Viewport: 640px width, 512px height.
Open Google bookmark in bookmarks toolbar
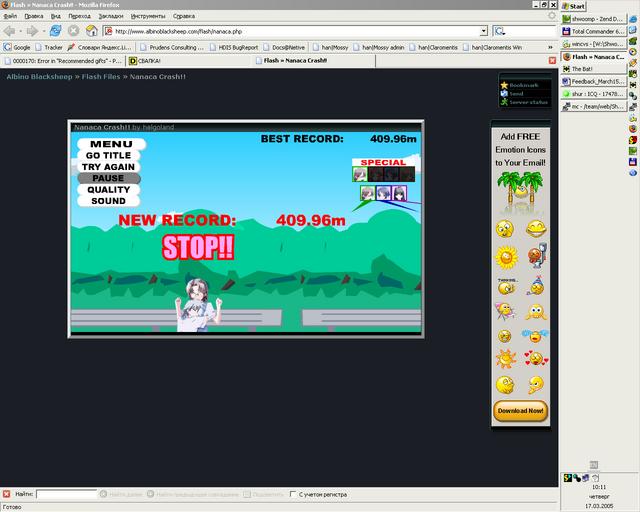[x=17, y=47]
